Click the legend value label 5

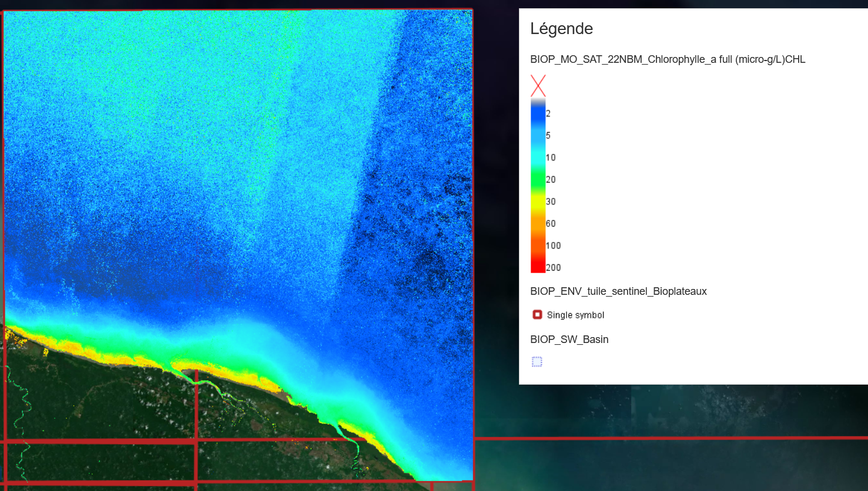[x=548, y=136]
